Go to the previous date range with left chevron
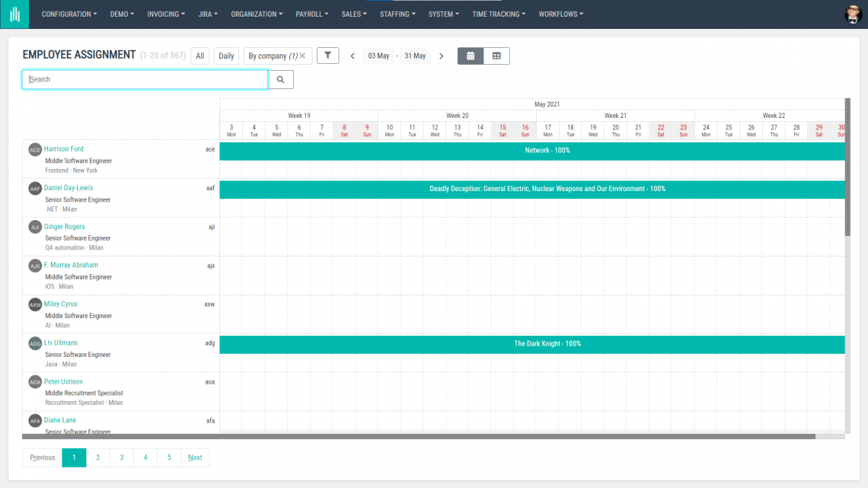Image resolution: width=868 pixels, height=488 pixels. (352, 56)
